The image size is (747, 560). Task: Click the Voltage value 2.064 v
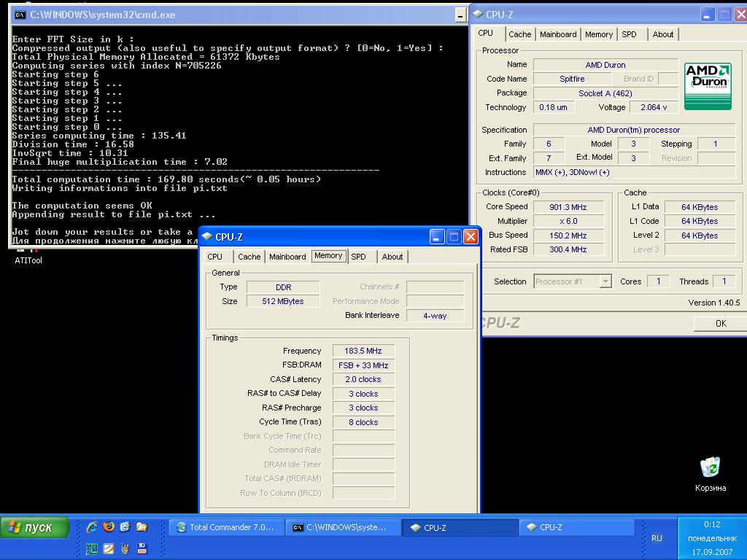pyautogui.click(x=654, y=108)
